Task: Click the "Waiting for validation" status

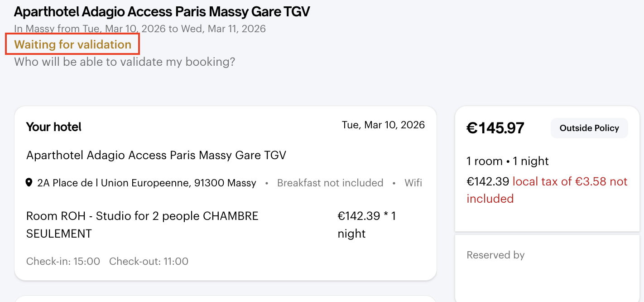Action: point(73,44)
